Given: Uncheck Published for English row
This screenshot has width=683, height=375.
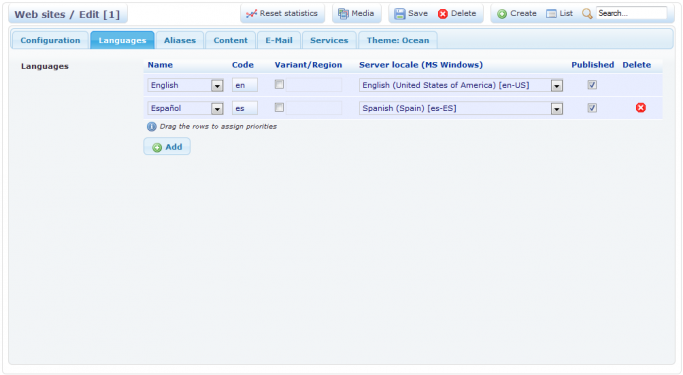Looking at the screenshot, I should pyautogui.click(x=592, y=85).
